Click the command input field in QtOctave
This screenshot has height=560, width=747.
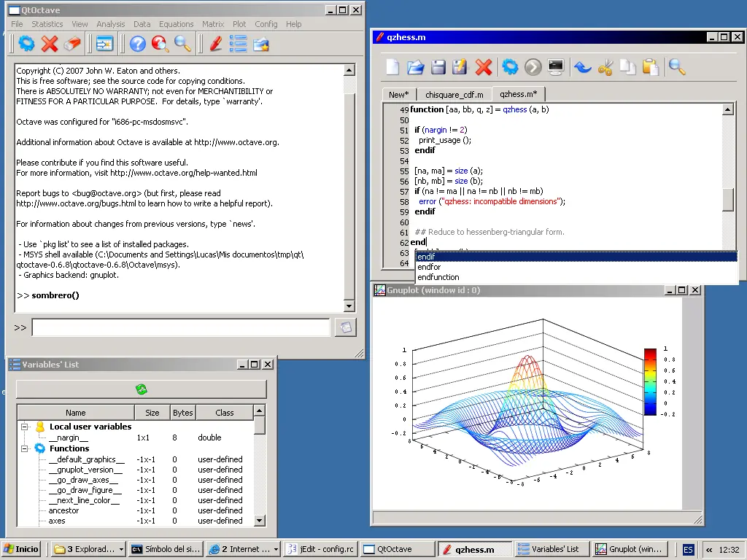coord(181,327)
